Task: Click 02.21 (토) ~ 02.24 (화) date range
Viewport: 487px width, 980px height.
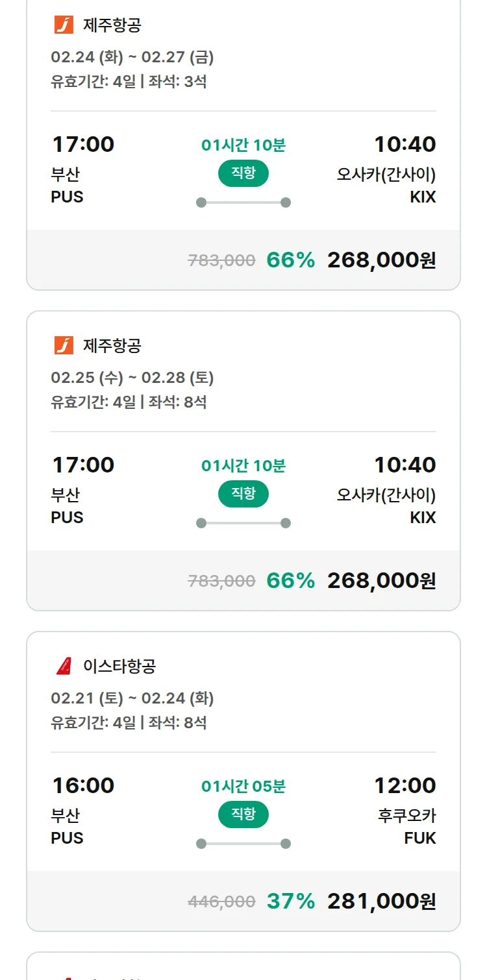Action: 132,698
